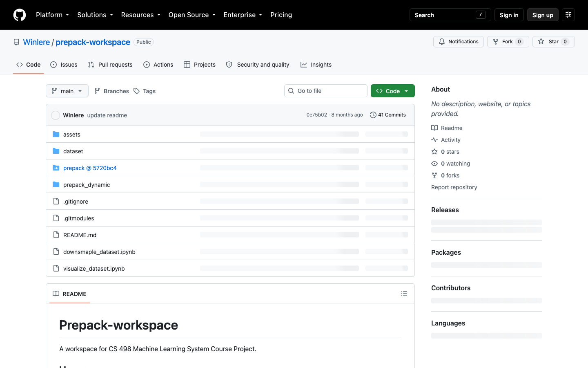The width and height of the screenshot is (588, 368).
Task: Open the dataset folder
Action: click(73, 151)
